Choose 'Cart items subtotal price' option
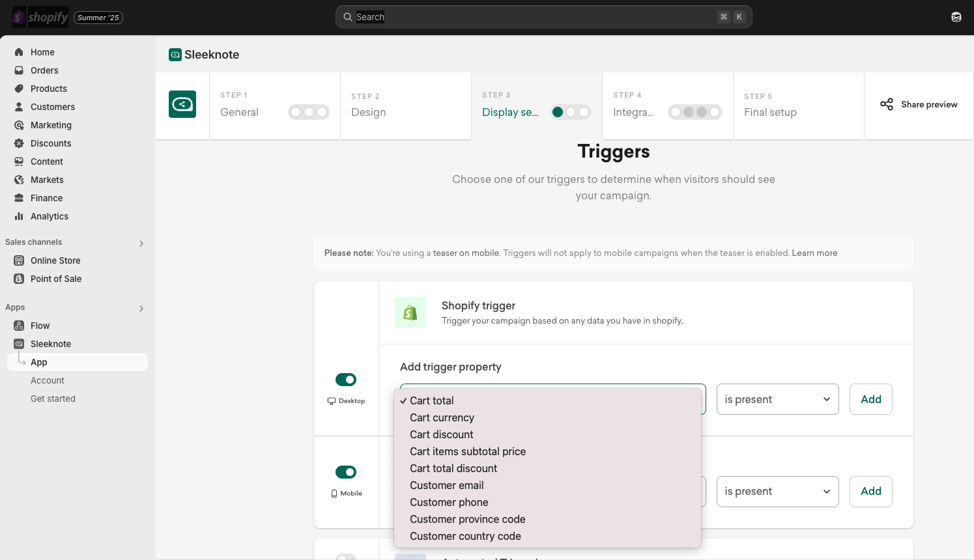Image resolution: width=974 pixels, height=560 pixels. coord(547,451)
